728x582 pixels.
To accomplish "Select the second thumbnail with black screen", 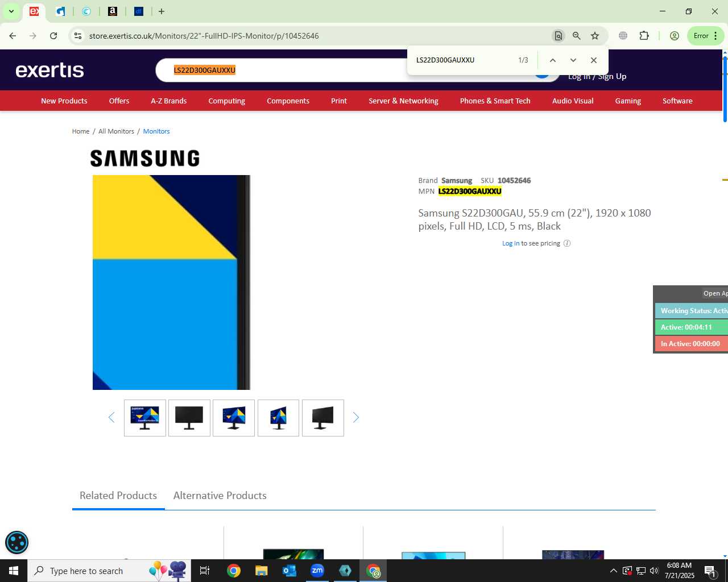I will pos(189,418).
